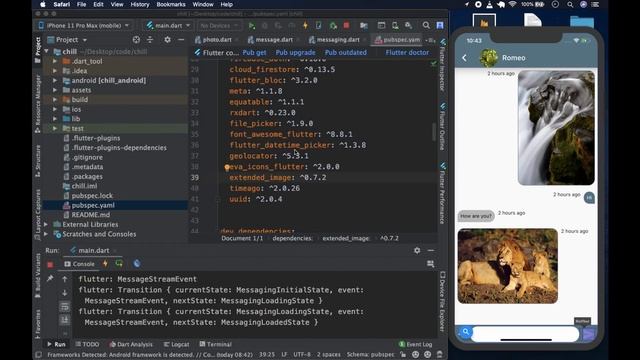Locate opened file in Project panel (crosshair icon)
The width and height of the screenshot is (640, 360).
point(136,40)
